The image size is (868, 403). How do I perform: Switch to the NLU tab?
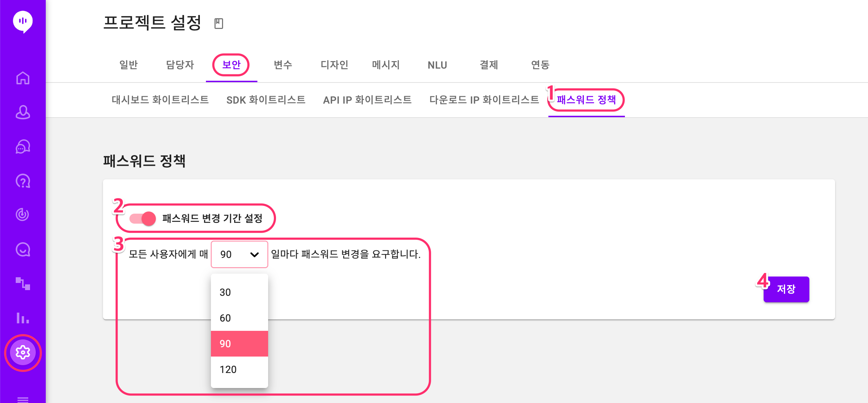pyautogui.click(x=437, y=65)
